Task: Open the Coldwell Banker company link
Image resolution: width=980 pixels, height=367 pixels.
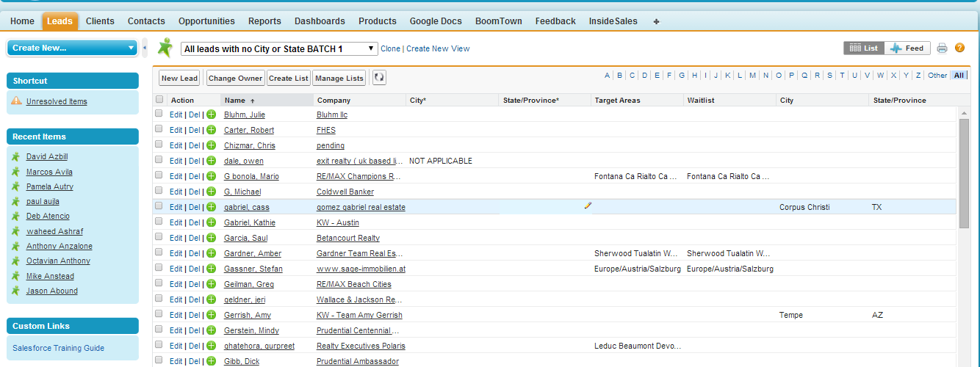Action: coord(345,192)
